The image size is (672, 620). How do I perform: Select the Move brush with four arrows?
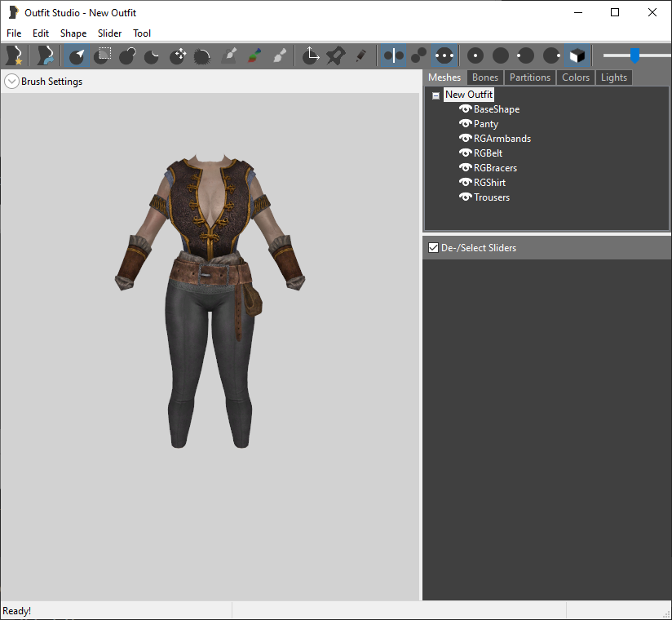[x=178, y=55]
